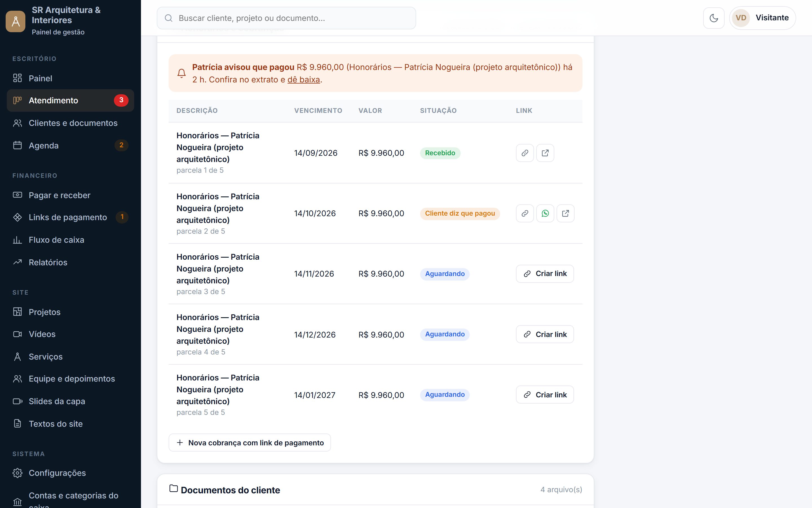The width and height of the screenshot is (812, 508).
Task: Open Atendimento in the sidebar
Action: 70,100
